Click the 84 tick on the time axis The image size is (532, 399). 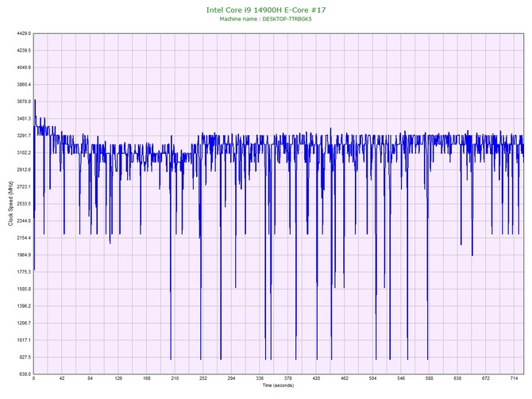click(x=90, y=378)
